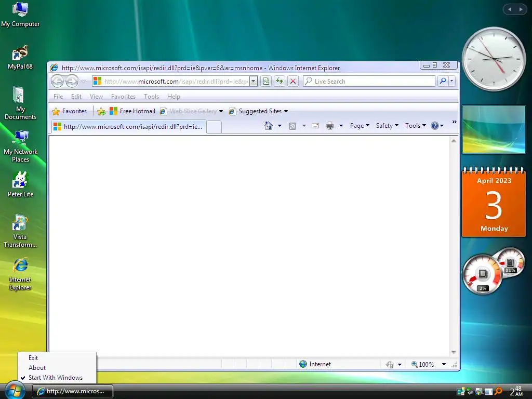Click the IE Forward navigation button
Viewport: 532px width, 399px height.
point(72,82)
